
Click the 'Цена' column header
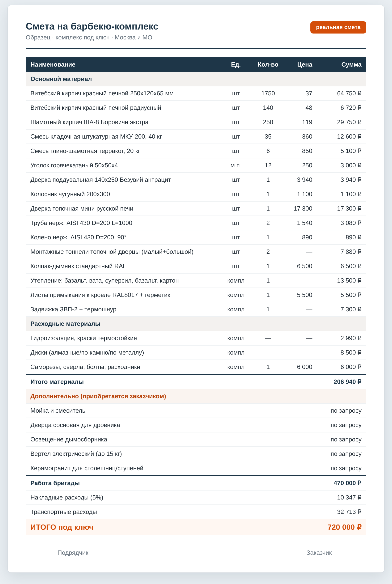[304, 64]
